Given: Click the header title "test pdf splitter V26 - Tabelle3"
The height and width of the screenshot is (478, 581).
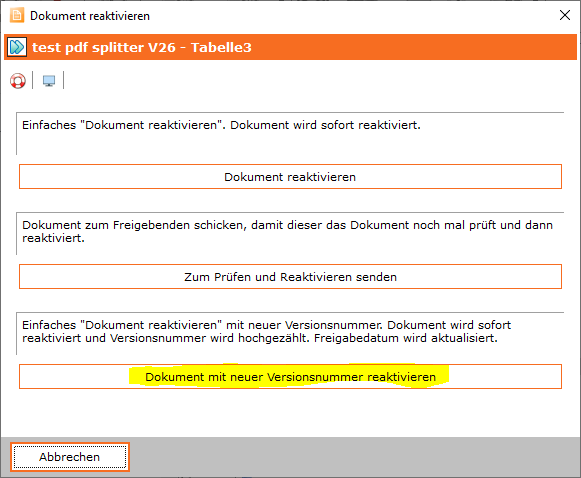Looking at the screenshot, I should point(142,47).
